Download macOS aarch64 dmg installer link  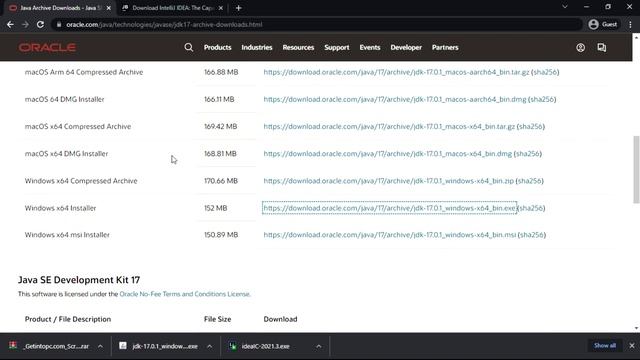pos(395,99)
